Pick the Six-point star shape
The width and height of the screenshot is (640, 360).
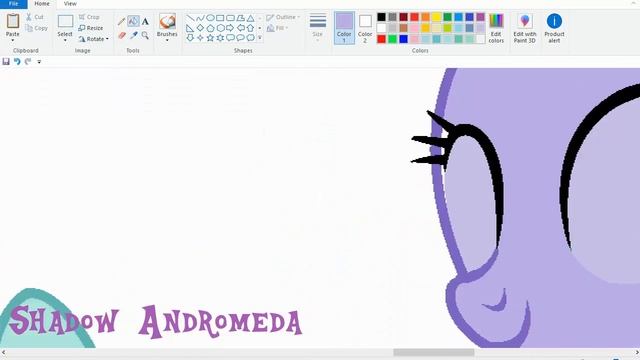(x=220, y=38)
